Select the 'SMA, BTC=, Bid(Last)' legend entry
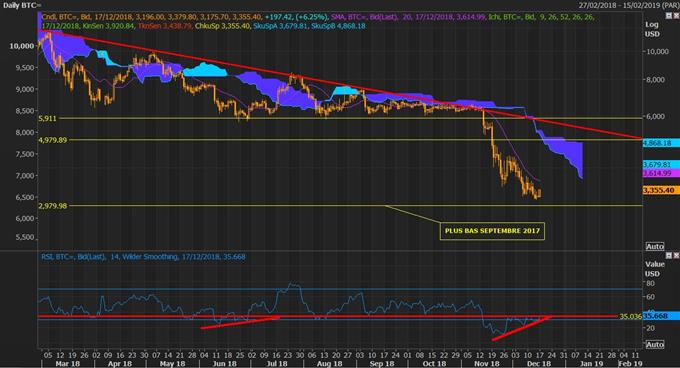The height and width of the screenshot is (368, 680). (x=364, y=17)
